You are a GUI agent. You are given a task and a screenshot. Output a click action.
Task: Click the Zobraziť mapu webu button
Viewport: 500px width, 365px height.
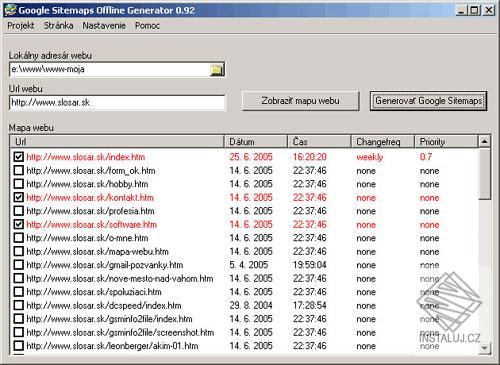(x=300, y=101)
